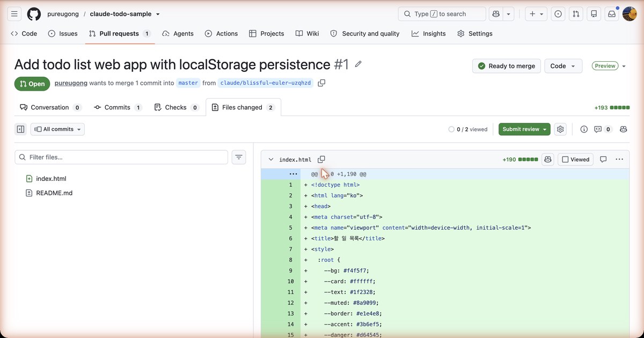The height and width of the screenshot is (338, 644).
Task: Open the notifications inbox
Action: 611,14
